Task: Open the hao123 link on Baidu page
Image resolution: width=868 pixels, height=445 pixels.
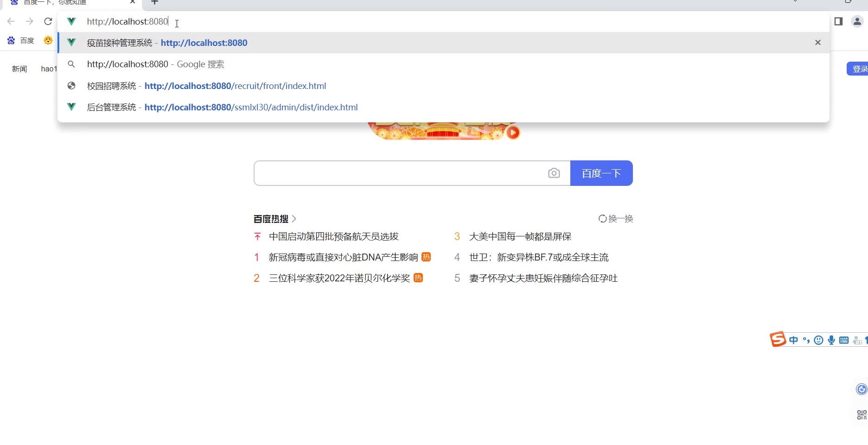Action: click(49, 69)
